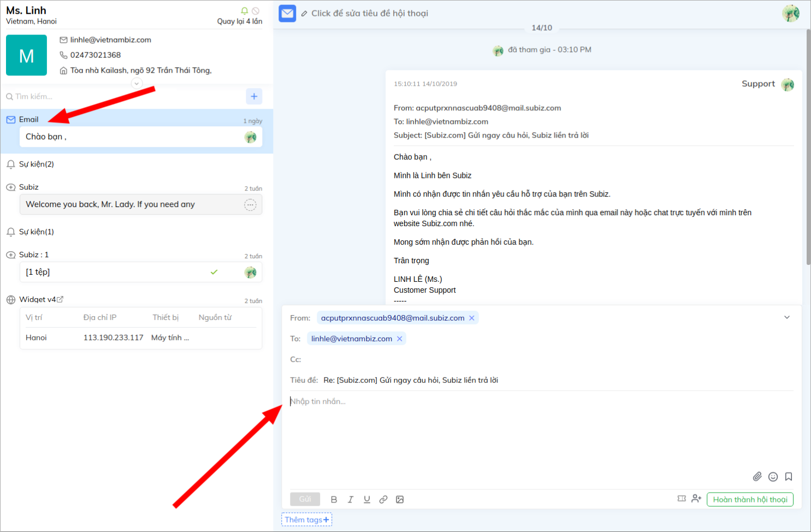The width and height of the screenshot is (811, 532).
Task: Click the attachment paperclip icon in composer
Action: (x=757, y=476)
